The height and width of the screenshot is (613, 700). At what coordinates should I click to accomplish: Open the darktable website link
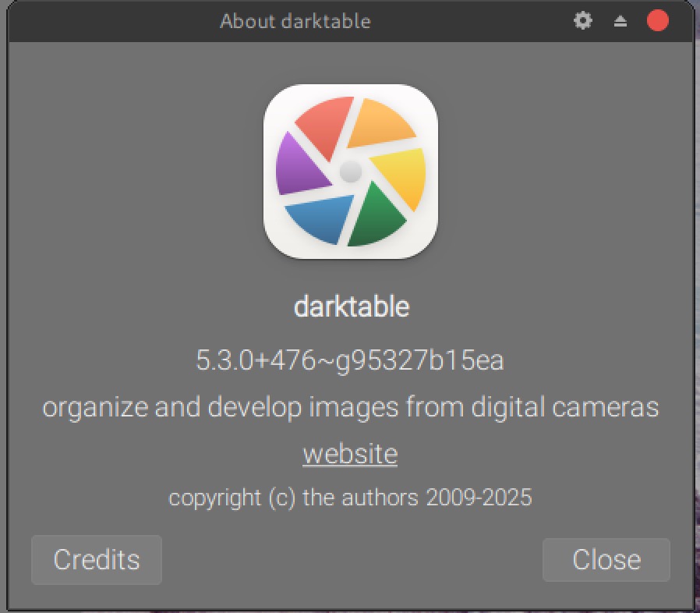click(x=350, y=454)
